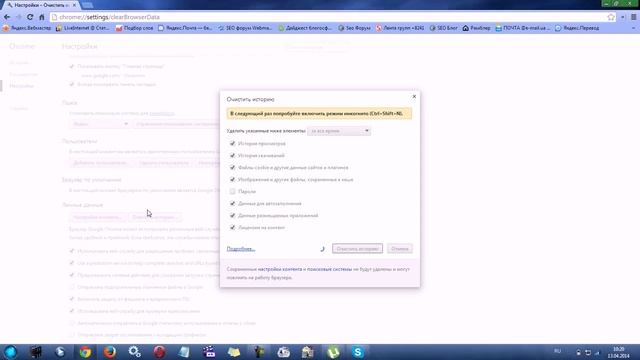Click the RU language indicator in tray
This screenshot has height=360, width=640.
pos(557,351)
